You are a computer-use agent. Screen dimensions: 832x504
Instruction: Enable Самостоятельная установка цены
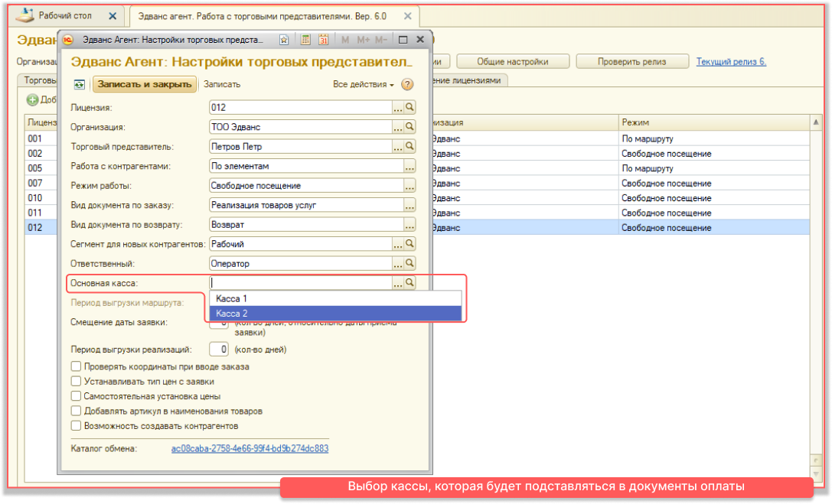coord(76,396)
